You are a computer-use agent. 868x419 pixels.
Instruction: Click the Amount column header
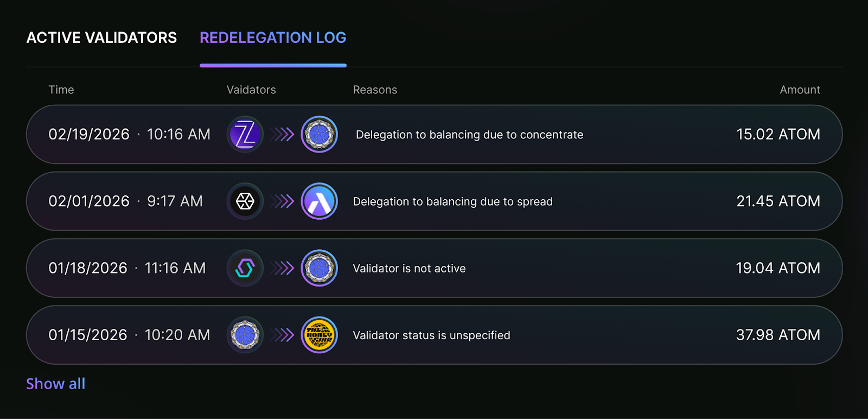coord(800,90)
